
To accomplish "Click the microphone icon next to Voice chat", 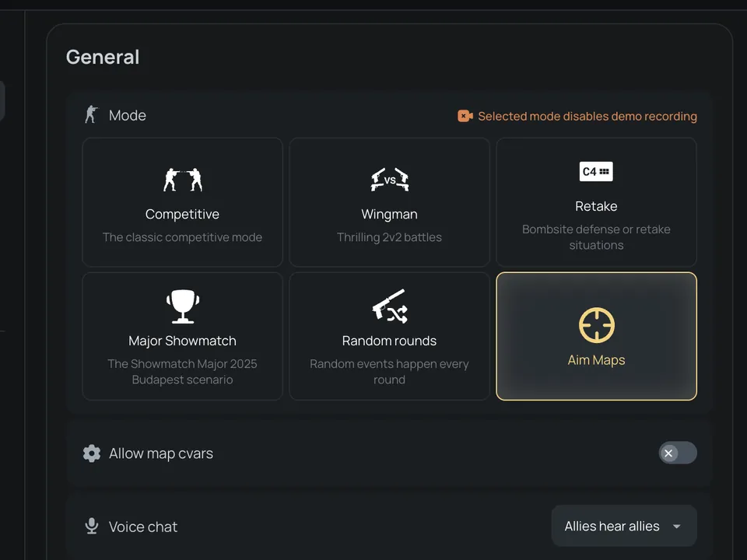I will (92, 527).
